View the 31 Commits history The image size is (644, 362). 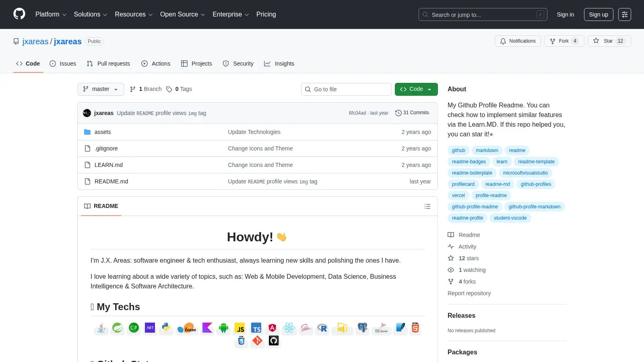tap(412, 113)
